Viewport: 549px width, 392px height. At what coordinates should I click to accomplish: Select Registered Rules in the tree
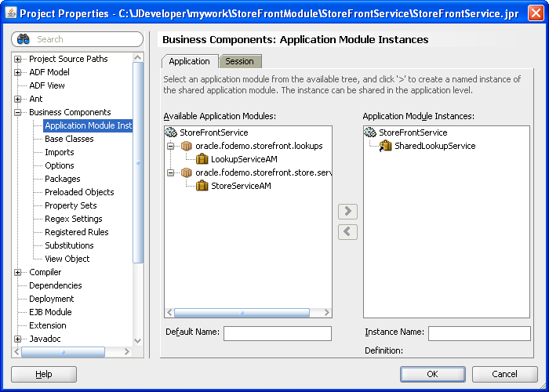(x=77, y=232)
